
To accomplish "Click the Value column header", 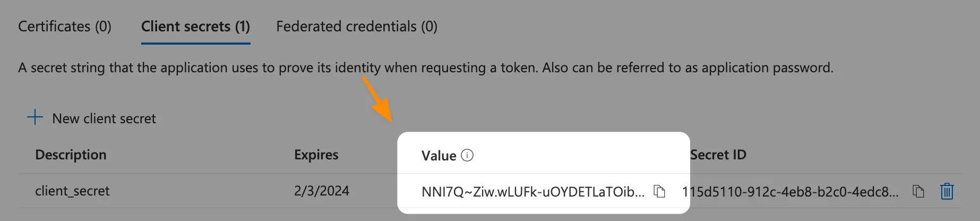I will pos(439,156).
